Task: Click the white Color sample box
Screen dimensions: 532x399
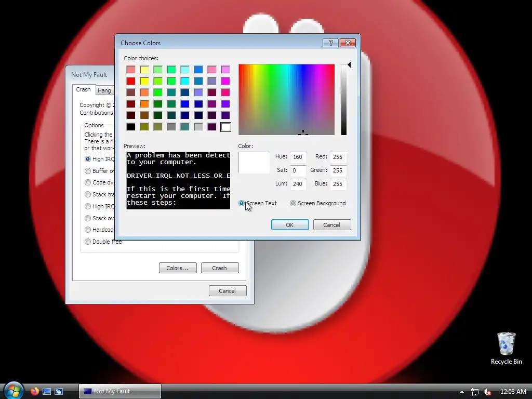Action: click(x=254, y=163)
